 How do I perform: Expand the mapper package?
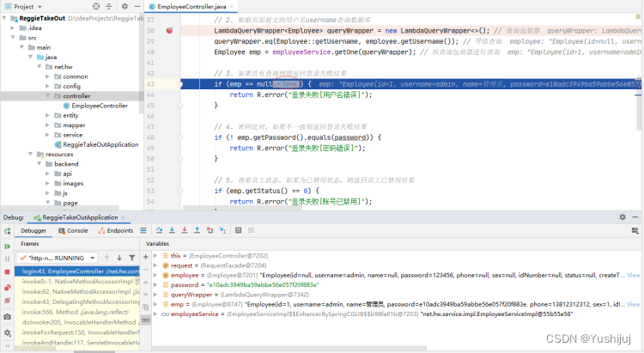click(x=47, y=125)
